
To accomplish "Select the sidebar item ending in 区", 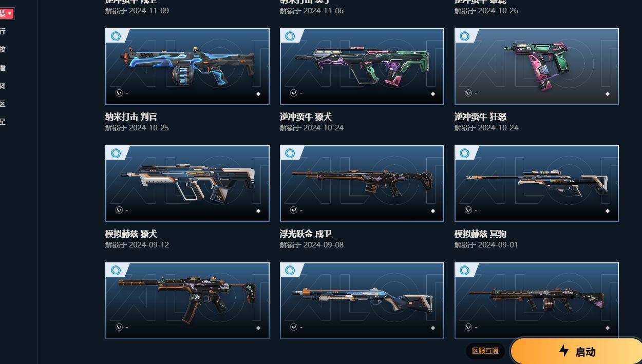I will click(x=3, y=103).
